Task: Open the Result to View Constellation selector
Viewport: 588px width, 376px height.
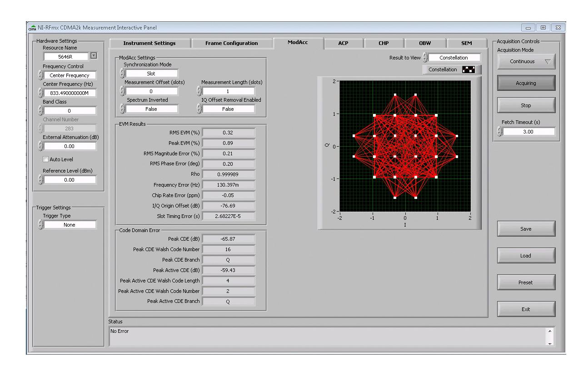Action: [x=454, y=58]
